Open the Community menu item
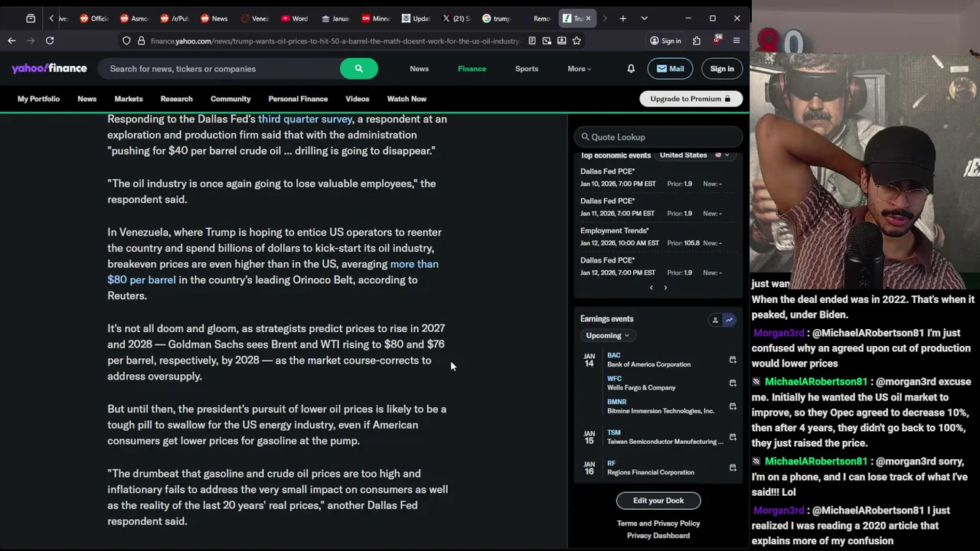 [230, 99]
